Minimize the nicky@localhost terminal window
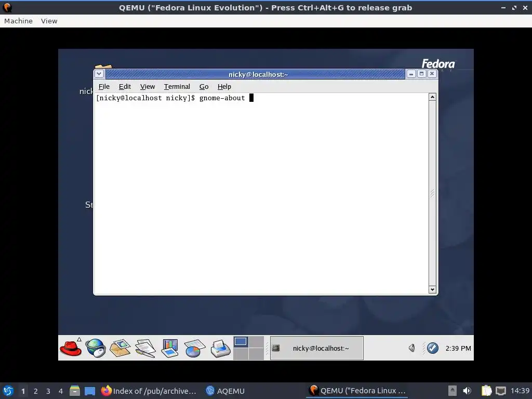Viewport: 532px width, 399px height. click(x=411, y=74)
